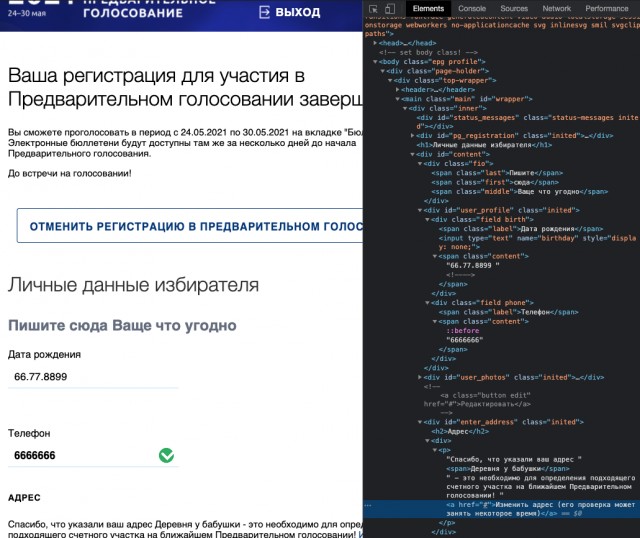This screenshot has width=640, height=538.
Task: Collapse the div class="top-wrapper" node
Action: (x=390, y=80)
